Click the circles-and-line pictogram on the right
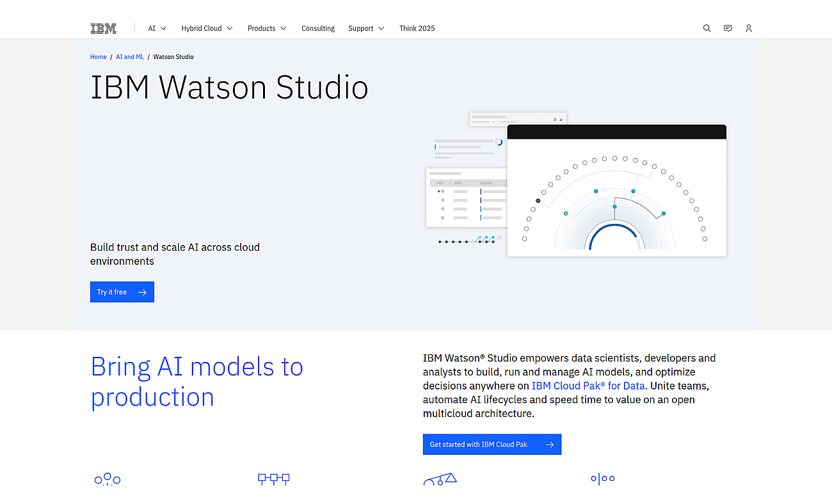This screenshot has height=504, width=832. point(603,478)
